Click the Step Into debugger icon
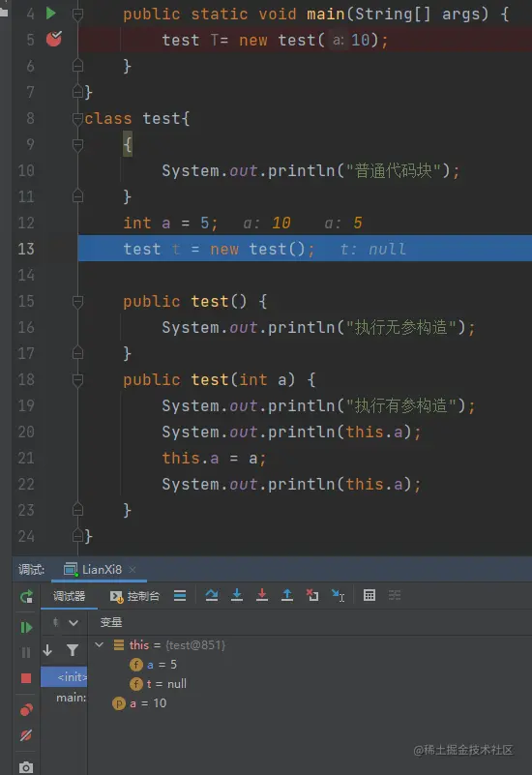Viewport: 532px width, 775px height. click(237, 595)
